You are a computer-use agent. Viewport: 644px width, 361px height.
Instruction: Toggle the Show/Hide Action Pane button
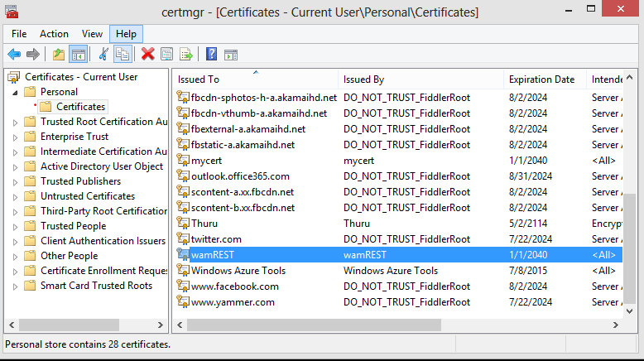[x=231, y=55]
